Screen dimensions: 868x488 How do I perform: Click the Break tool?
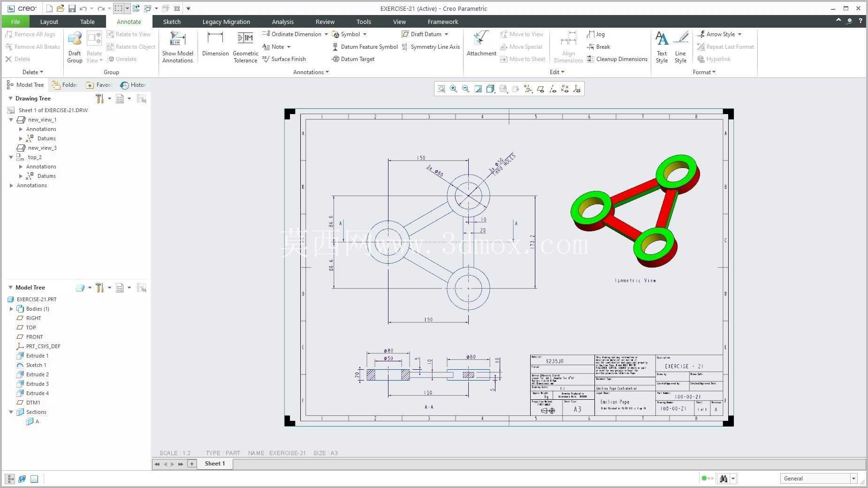coord(599,47)
